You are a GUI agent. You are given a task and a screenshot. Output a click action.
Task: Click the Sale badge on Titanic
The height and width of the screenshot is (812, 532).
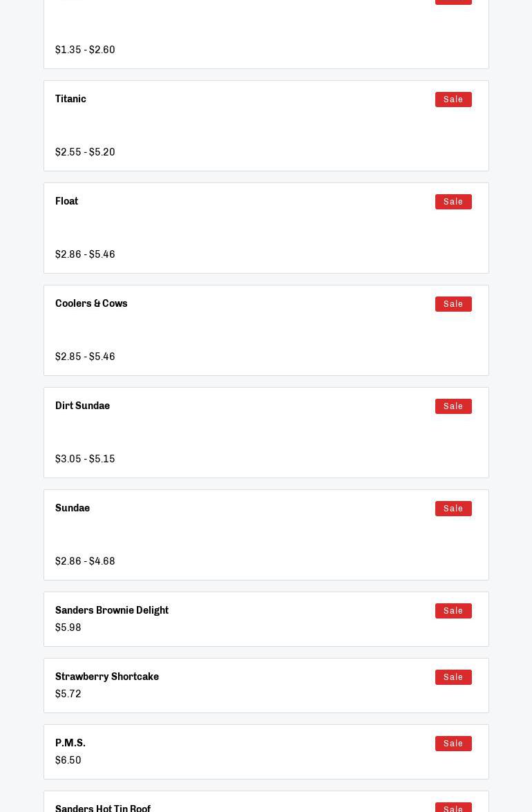(x=453, y=100)
